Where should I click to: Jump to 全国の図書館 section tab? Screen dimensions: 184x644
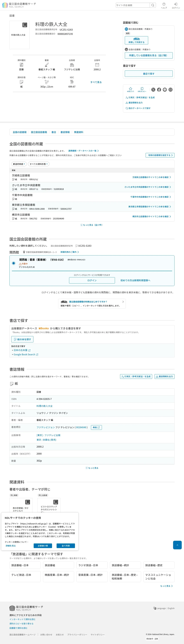pos(19,132)
